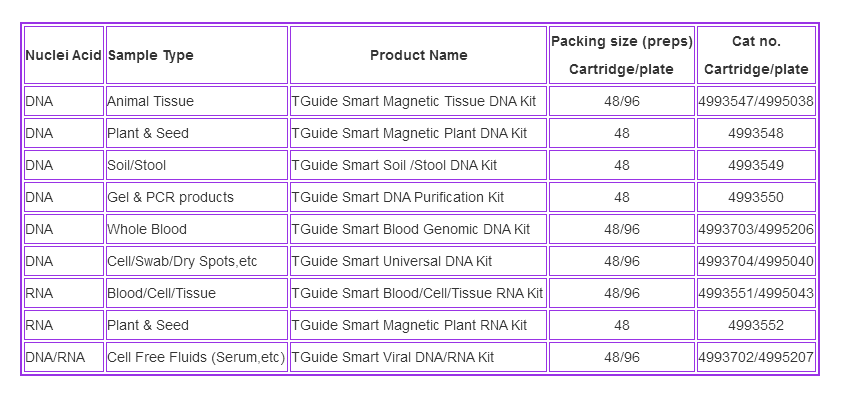Click the Packing size (preps) header cell

click(622, 55)
